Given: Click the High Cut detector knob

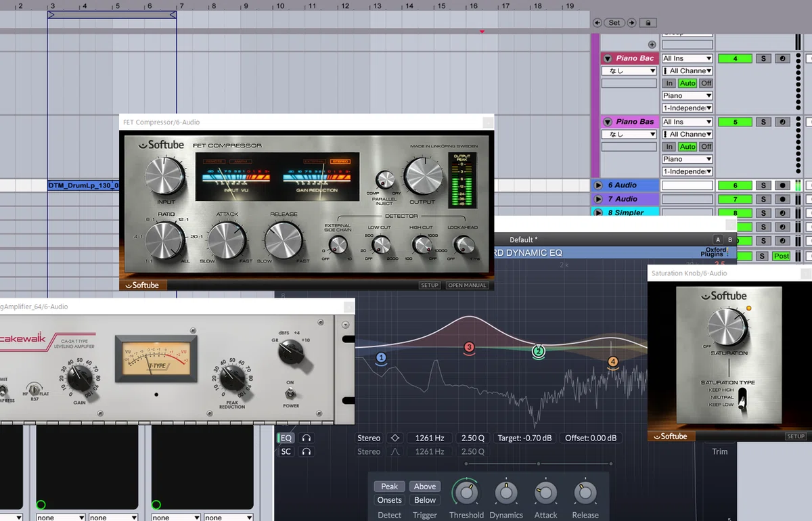Looking at the screenshot, I should (423, 245).
